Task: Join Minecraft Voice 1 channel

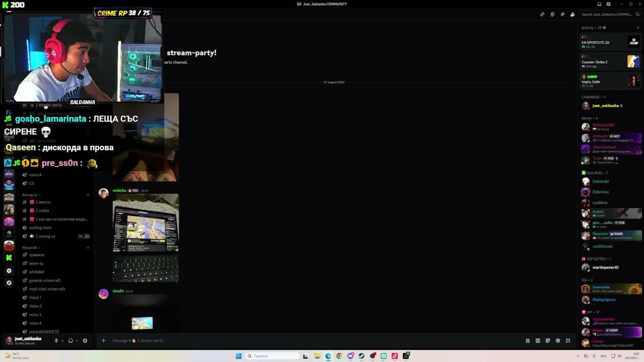Action: [55, 298]
